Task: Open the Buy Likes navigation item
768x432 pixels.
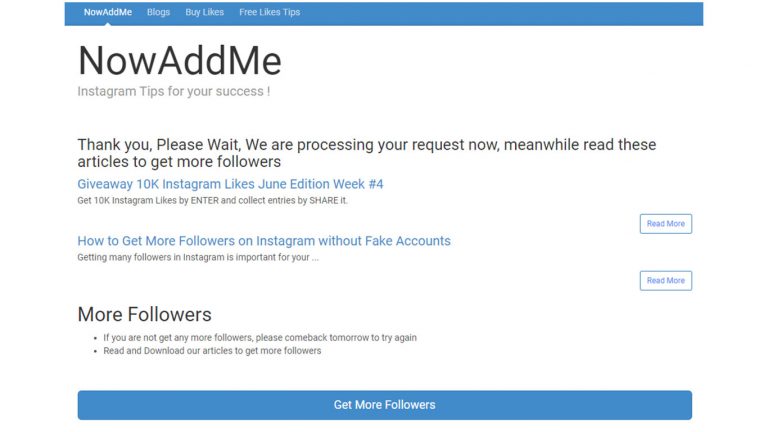Action: pos(205,12)
